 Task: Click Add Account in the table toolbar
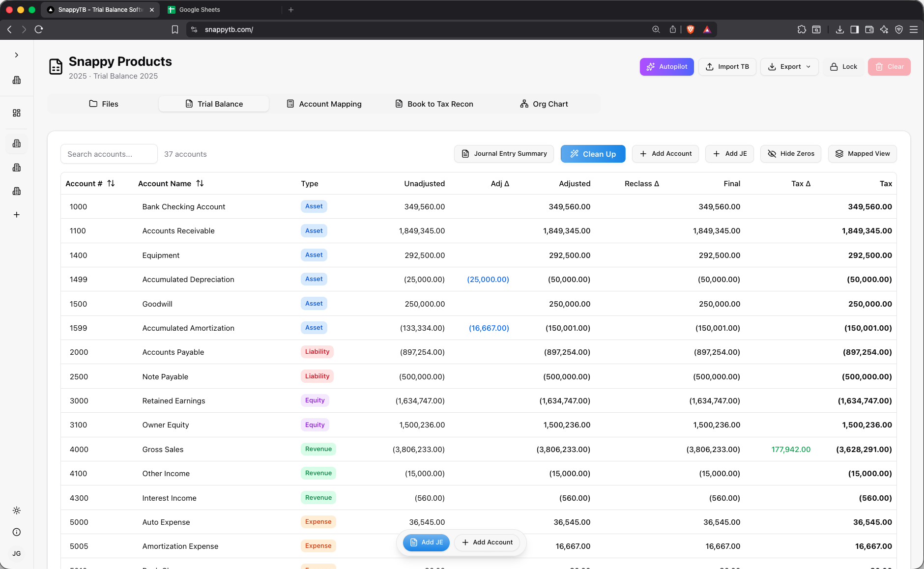[665, 154]
